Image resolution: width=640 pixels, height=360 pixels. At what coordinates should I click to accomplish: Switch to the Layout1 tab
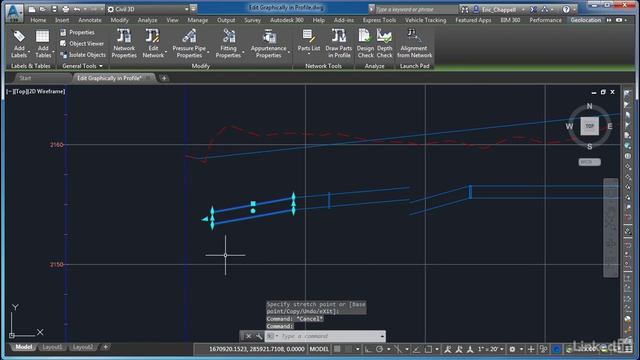pyautogui.click(x=52, y=347)
